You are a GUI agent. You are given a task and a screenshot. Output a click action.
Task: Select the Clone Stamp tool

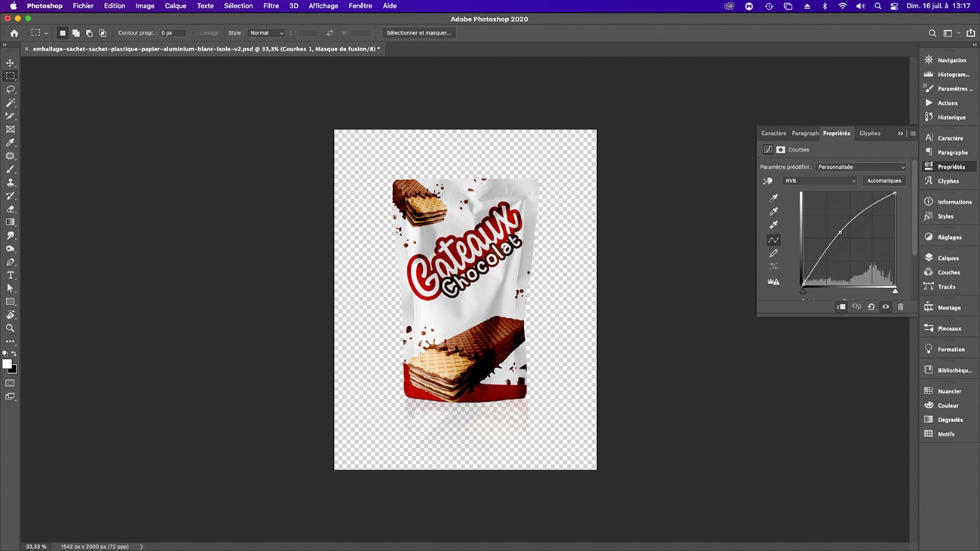point(11,182)
